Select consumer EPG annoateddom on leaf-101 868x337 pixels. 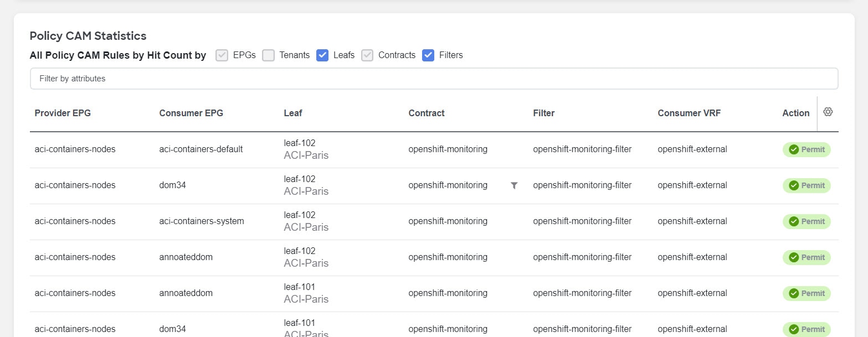click(186, 293)
